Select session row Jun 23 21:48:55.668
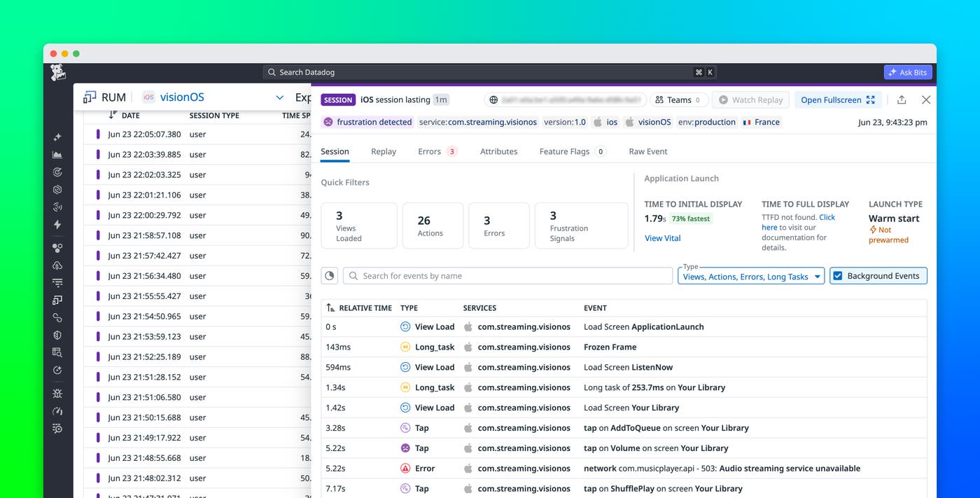The width and height of the screenshot is (980, 498). [x=197, y=458]
